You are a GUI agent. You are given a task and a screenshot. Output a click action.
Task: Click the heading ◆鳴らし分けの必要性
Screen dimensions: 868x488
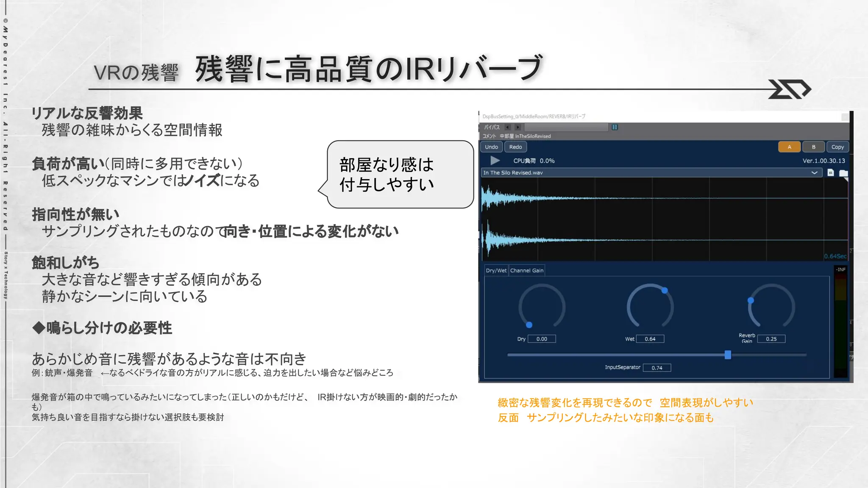102,328
